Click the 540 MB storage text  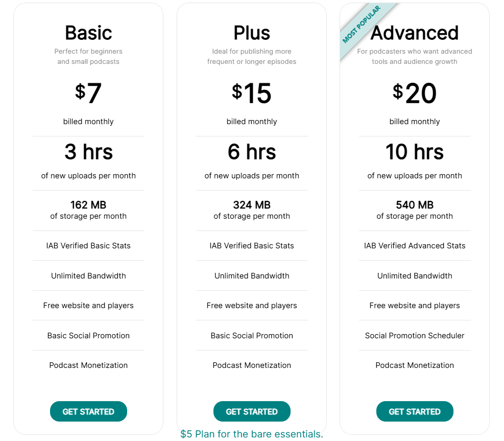(415, 205)
